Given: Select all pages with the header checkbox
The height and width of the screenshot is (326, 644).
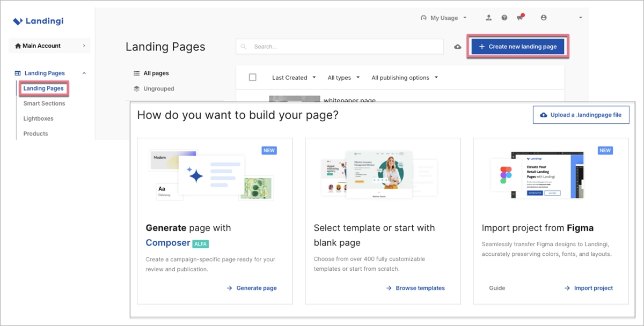Looking at the screenshot, I should 252,77.
